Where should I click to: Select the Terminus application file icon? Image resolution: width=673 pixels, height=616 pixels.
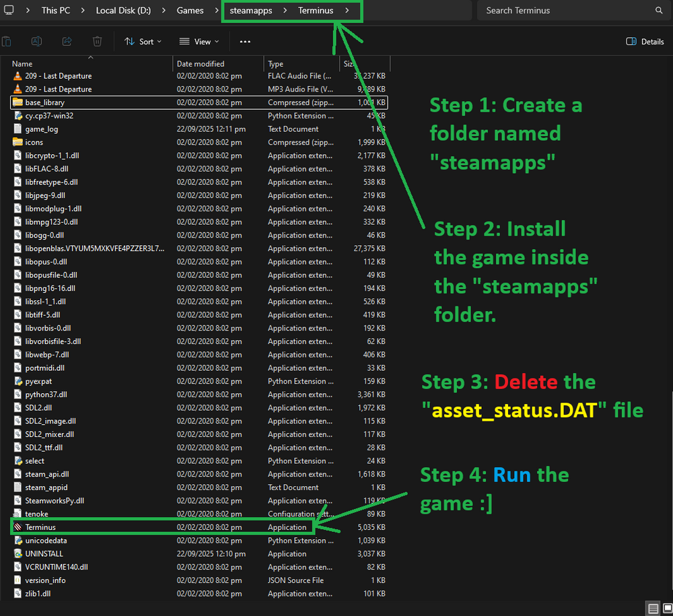(18, 527)
